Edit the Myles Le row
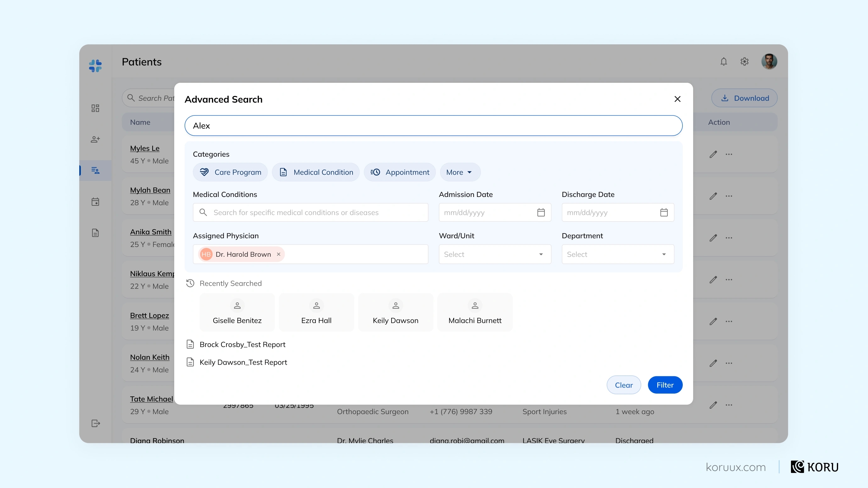The height and width of the screenshot is (488, 868). pos(713,154)
